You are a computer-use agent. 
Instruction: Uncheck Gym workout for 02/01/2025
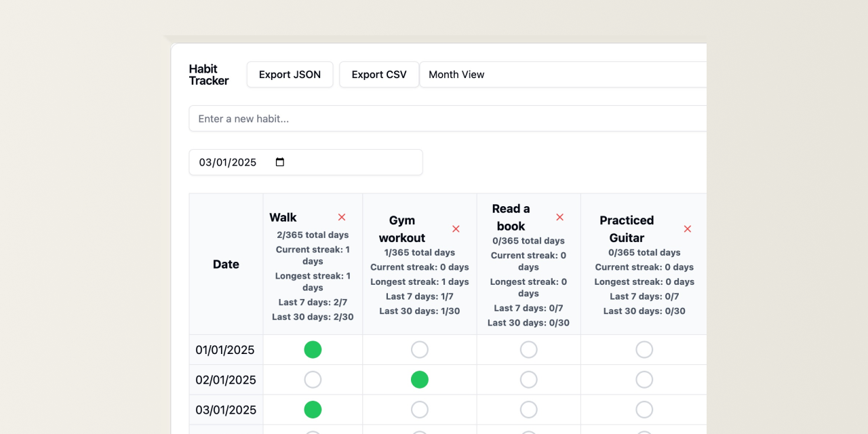[420, 380]
